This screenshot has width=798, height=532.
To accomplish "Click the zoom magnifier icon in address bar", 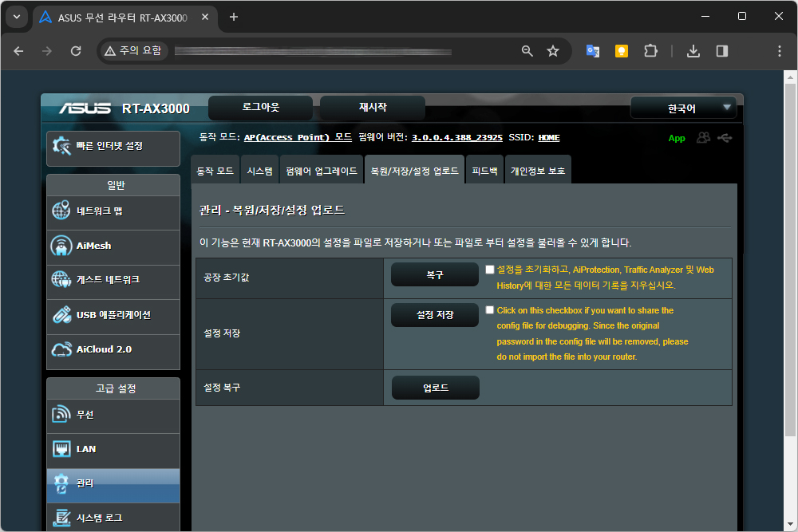I will click(x=527, y=51).
